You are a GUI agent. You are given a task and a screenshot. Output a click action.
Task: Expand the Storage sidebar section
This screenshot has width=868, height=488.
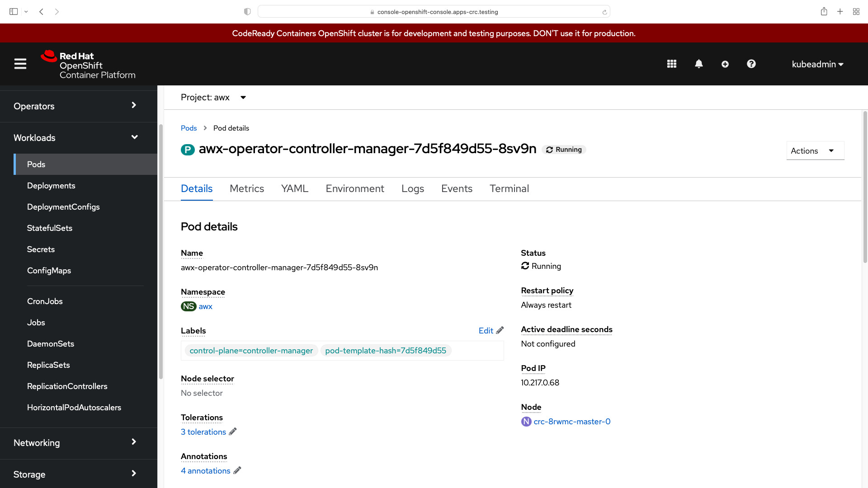click(29, 474)
